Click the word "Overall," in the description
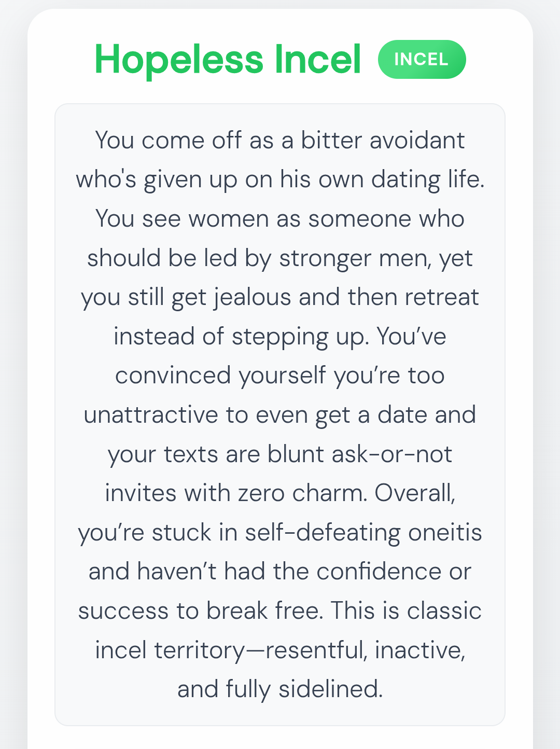The width and height of the screenshot is (560, 749). [415, 493]
